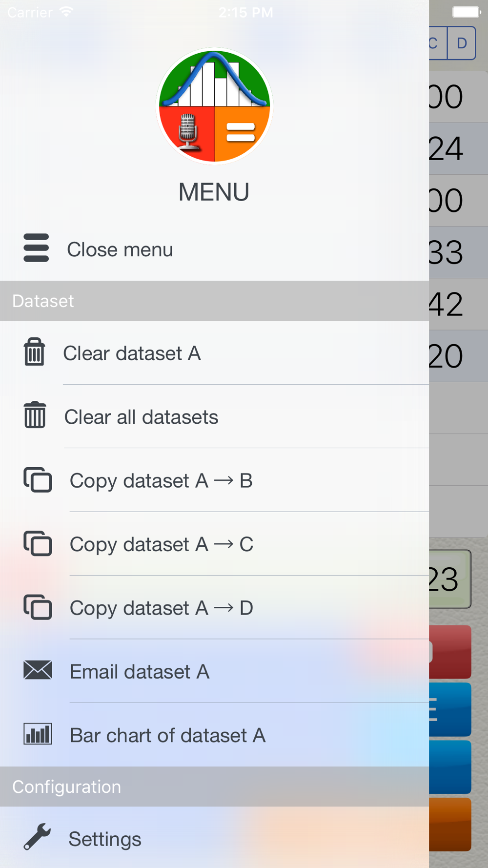The width and height of the screenshot is (488, 868).
Task: Select Clear dataset A menu entry
Action: coord(214,352)
